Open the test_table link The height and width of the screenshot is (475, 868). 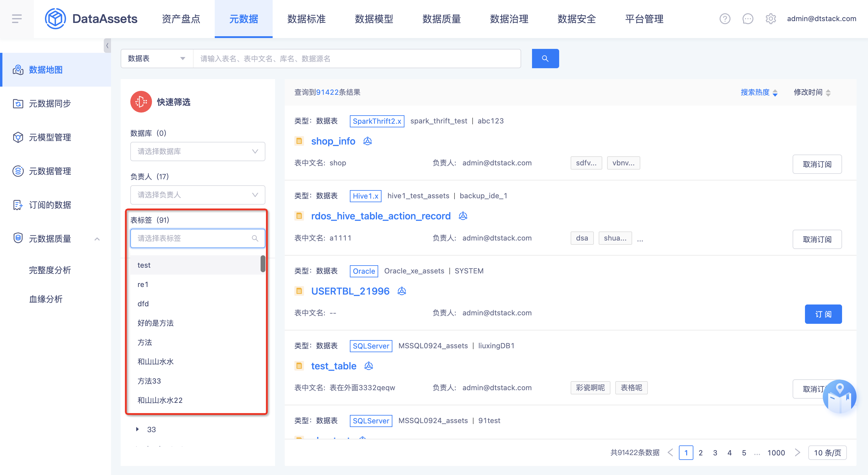click(x=334, y=366)
